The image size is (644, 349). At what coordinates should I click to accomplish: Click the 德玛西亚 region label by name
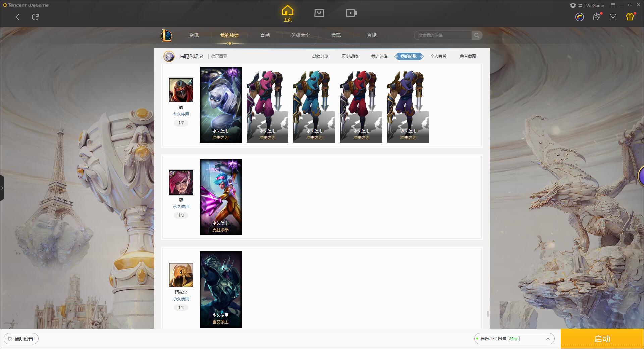point(219,56)
